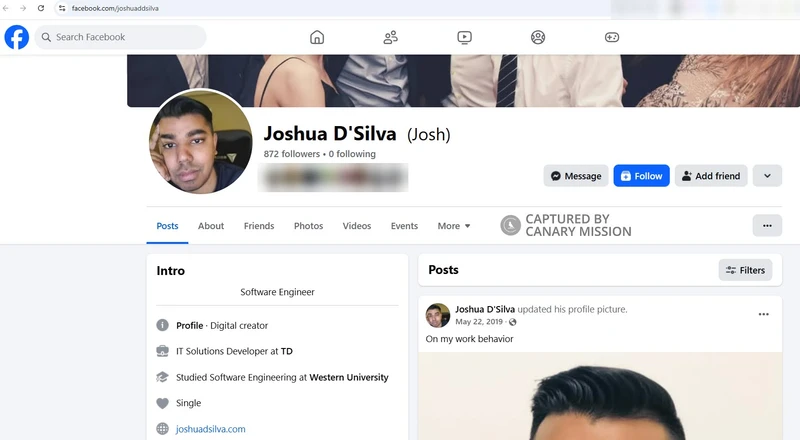Click the "On my work behavior" caption
Viewport: 800px width, 440px height.
click(x=469, y=339)
